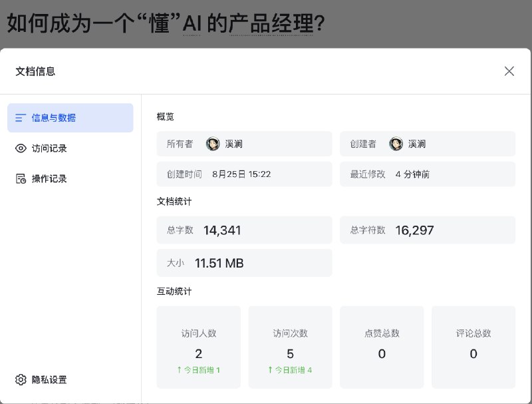Viewport: 532px width, 404px height.
Task: Click the 总字数 value 14,341
Action: (222, 230)
